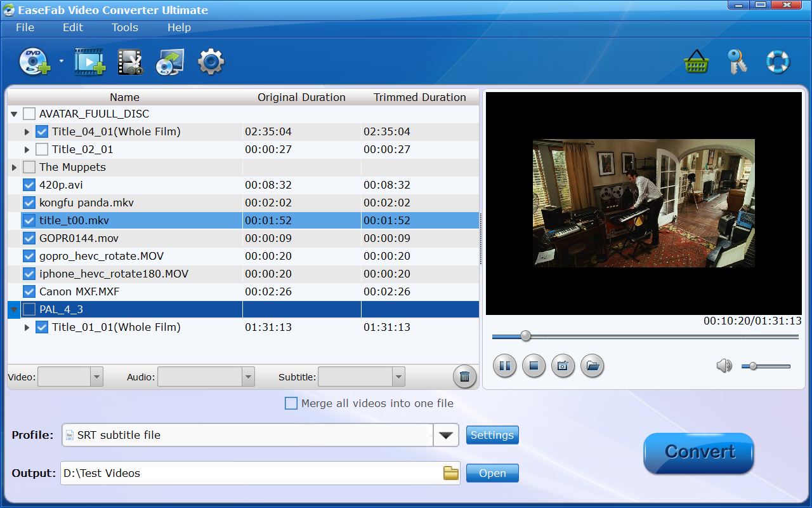The image size is (812, 508).
Task: Uncheck the title_t00.mkv checkbox
Action: pyautogui.click(x=29, y=220)
